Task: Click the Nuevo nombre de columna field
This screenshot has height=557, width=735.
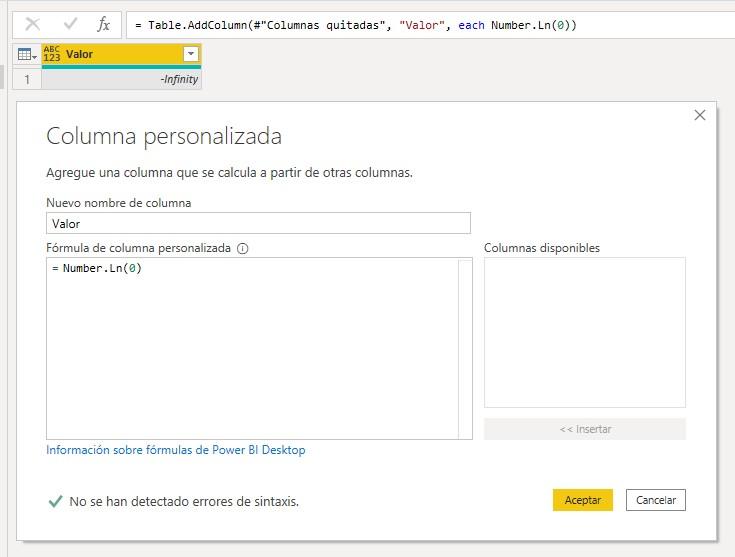Action: (x=258, y=224)
